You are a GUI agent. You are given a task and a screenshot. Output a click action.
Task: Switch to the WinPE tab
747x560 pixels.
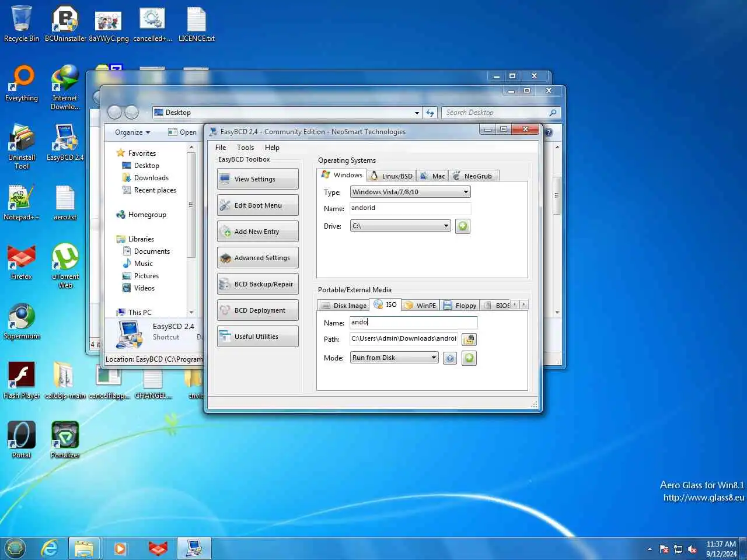pos(420,305)
